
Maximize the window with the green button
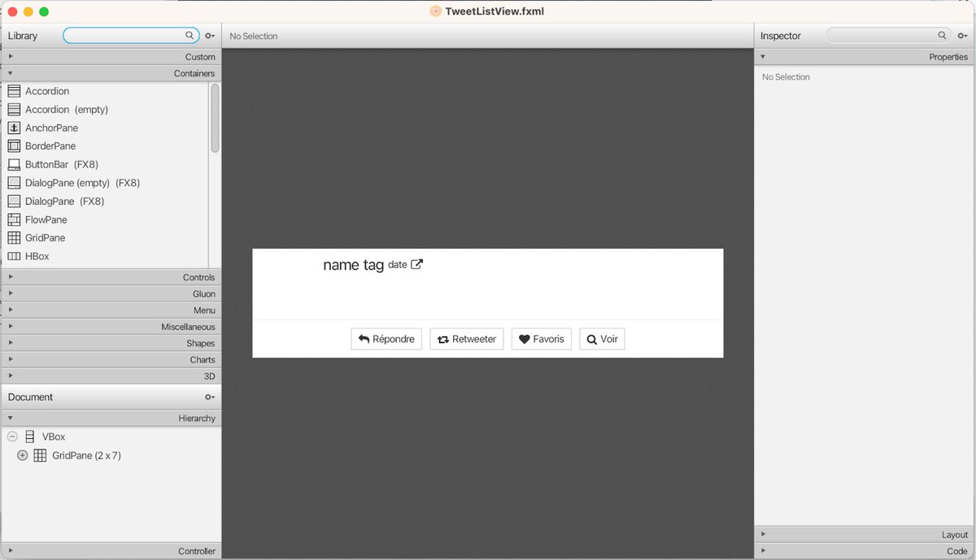44,11
